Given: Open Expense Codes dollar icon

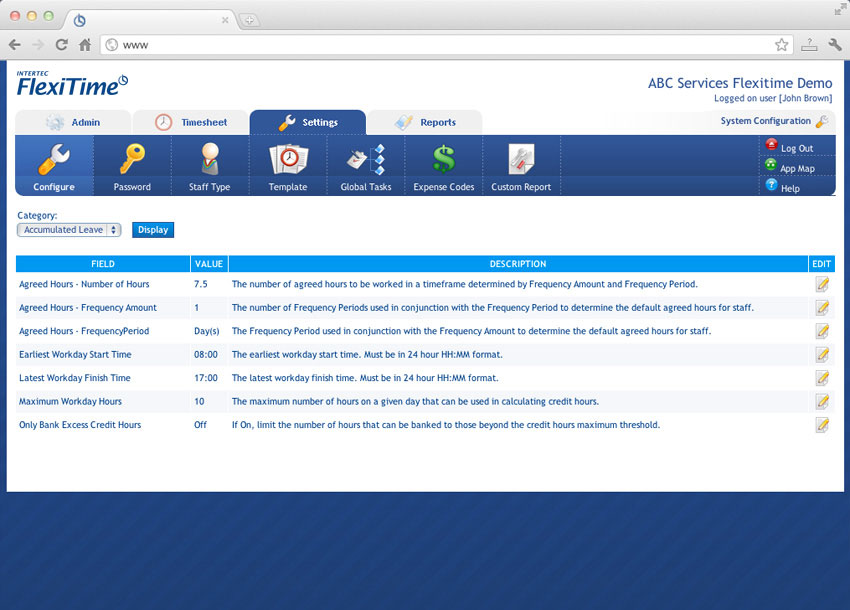Looking at the screenshot, I should pos(443,160).
